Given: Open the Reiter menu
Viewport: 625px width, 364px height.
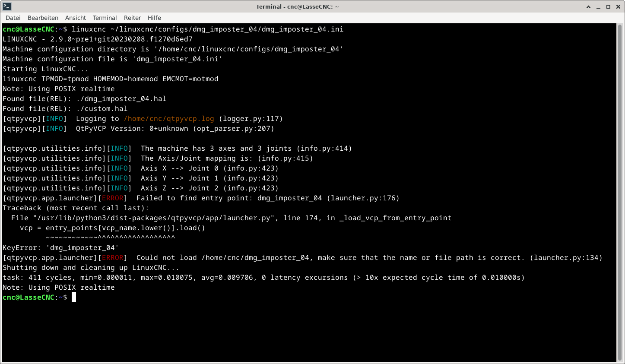Looking at the screenshot, I should (x=132, y=18).
